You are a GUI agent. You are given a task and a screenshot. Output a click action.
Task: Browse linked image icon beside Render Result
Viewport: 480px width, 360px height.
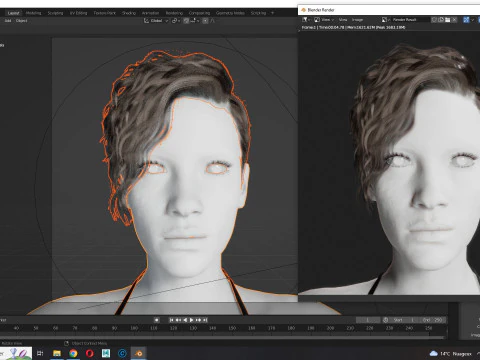tap(386, 20)
